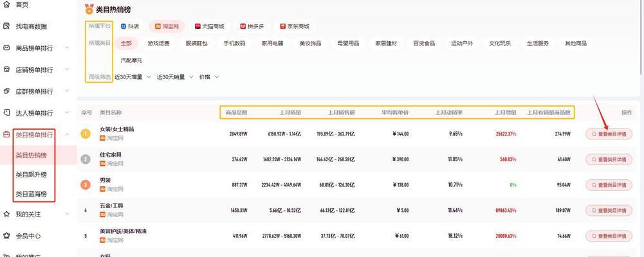644x257 pixels.
Task: Click the 店群榜单排行 sidebar icon
Action: [x=6, y=91]
